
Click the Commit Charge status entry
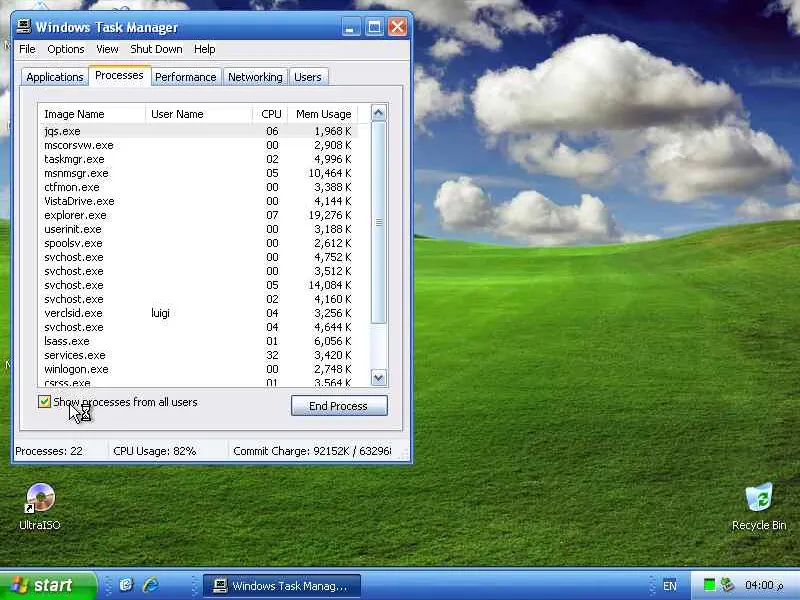[312, 451]
